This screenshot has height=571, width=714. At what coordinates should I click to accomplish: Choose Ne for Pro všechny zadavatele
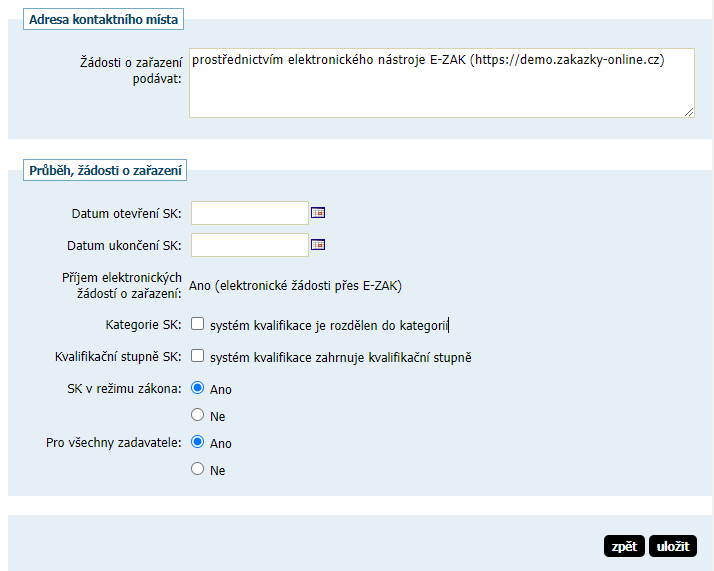198,469
